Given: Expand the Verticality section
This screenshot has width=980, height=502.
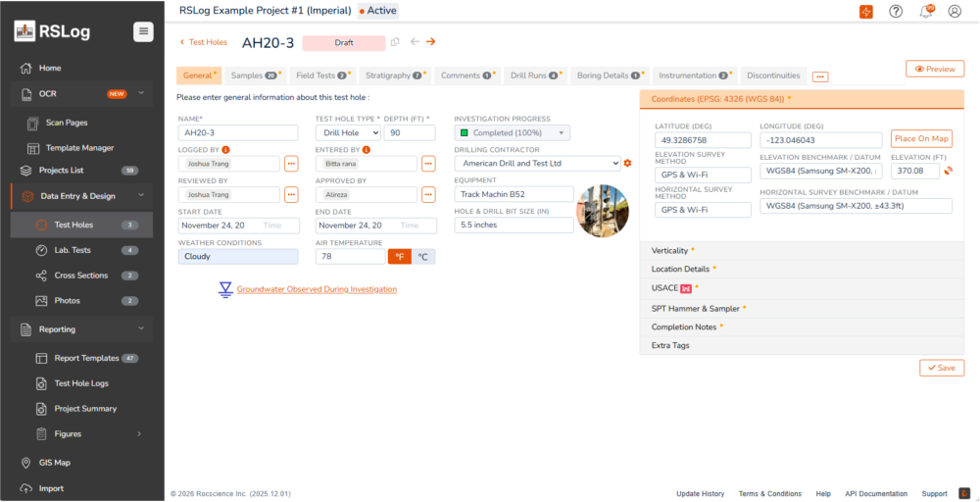Looking at the screenshot, I should point(670,251).
